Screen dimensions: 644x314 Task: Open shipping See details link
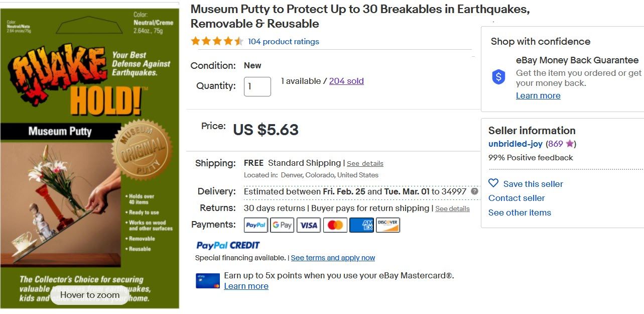(365, 164)
